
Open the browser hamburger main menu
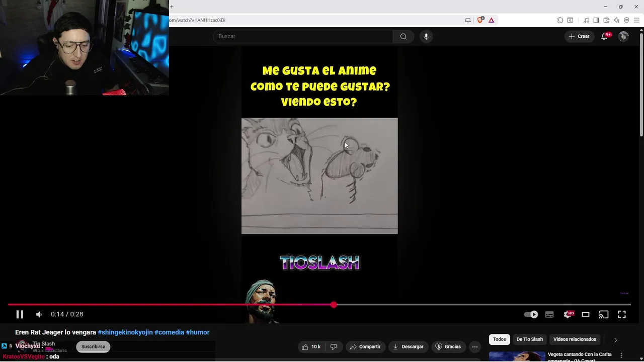637,20
